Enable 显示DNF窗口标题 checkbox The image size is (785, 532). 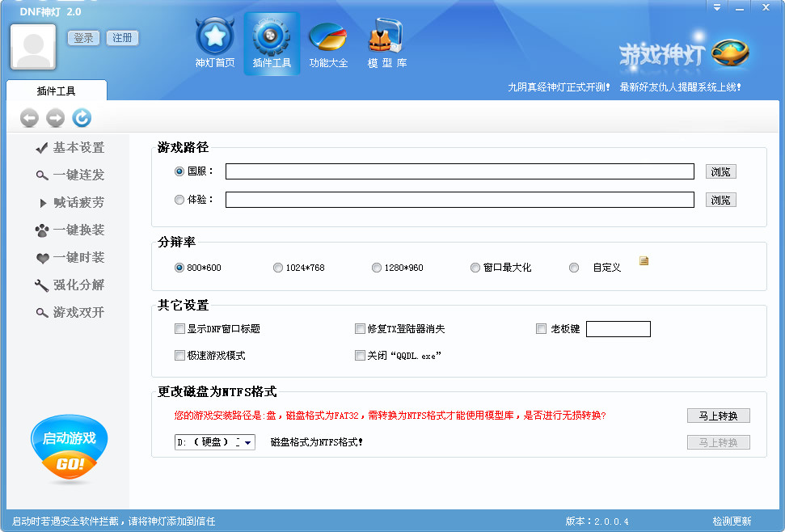179,329
